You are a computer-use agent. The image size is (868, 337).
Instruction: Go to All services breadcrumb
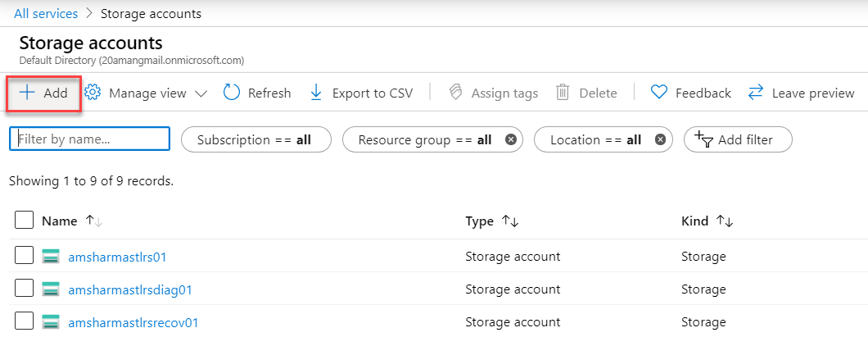(x=46, y=13)
